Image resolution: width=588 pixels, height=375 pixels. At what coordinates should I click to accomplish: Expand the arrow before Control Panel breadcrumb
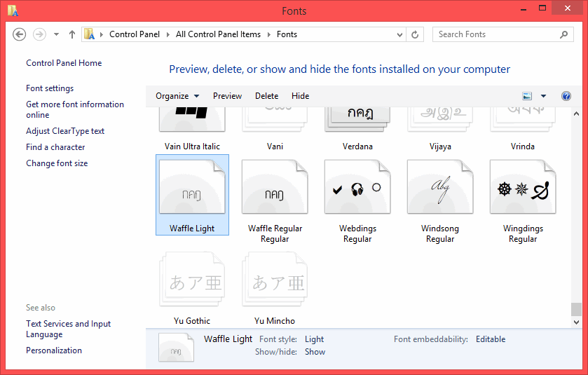[x=101, y=34]
